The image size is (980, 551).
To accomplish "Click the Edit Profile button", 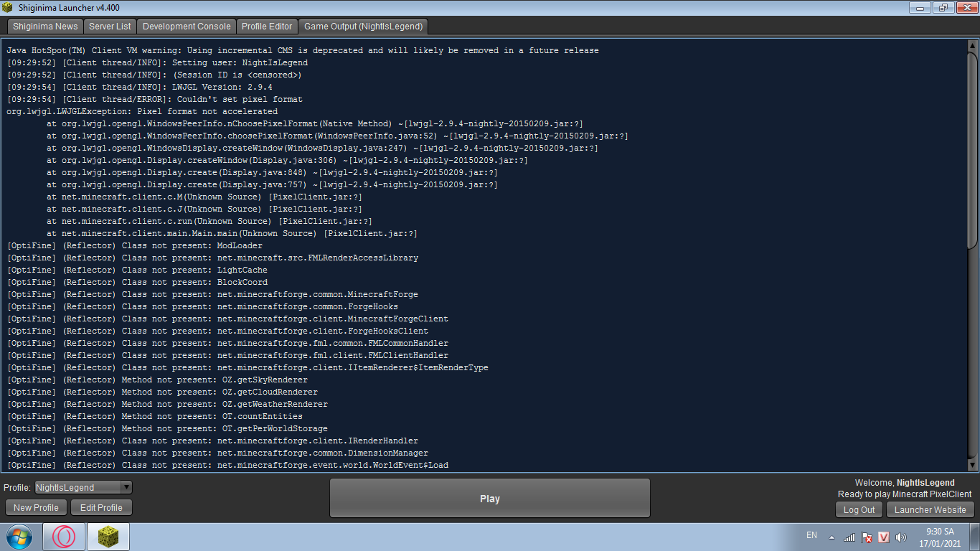I will (101, 507).
